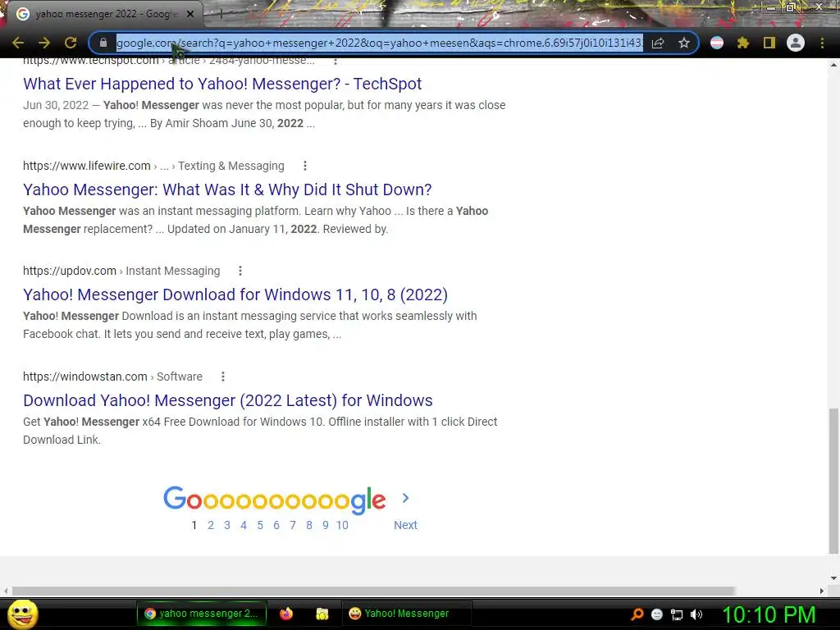Switch to Yahoo! Messenger taskbar button
840x630 pixels.
(x=406, y=614)
